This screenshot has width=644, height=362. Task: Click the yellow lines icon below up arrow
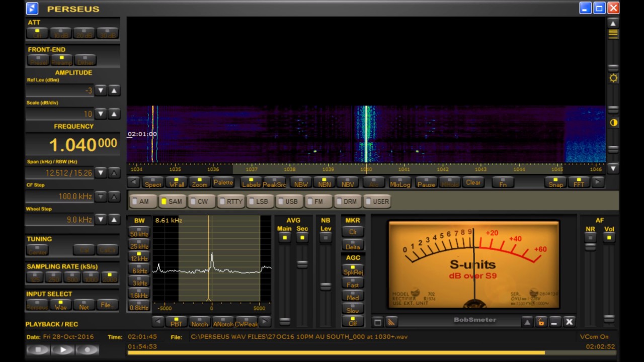(x=613, y=34)
